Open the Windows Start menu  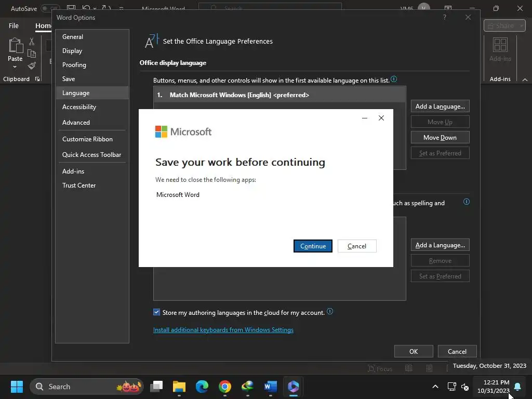(17, 387)
